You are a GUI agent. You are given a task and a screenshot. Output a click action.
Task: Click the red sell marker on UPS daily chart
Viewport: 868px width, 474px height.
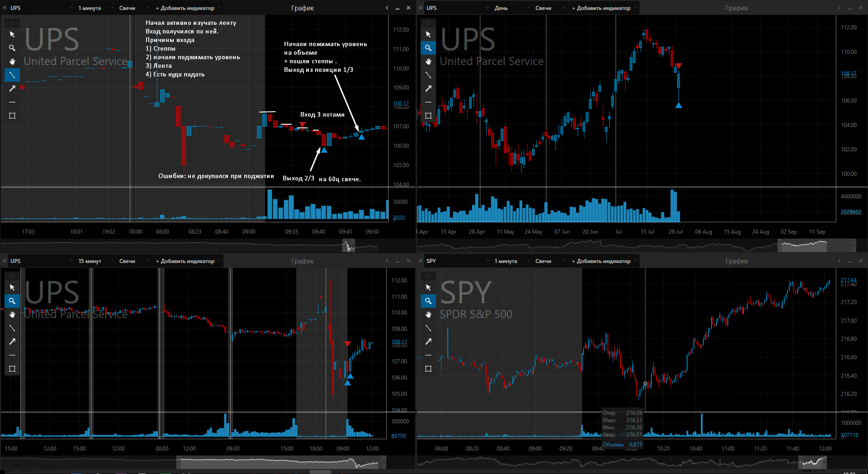[x=678, y=66]
